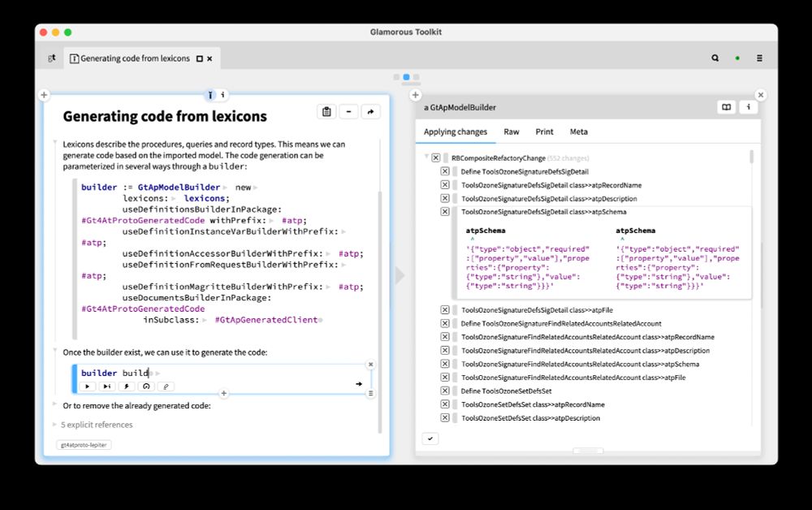The image size is (812, 510).
Task: Click the clipboard icon in the page header
Action: (326, 112)
